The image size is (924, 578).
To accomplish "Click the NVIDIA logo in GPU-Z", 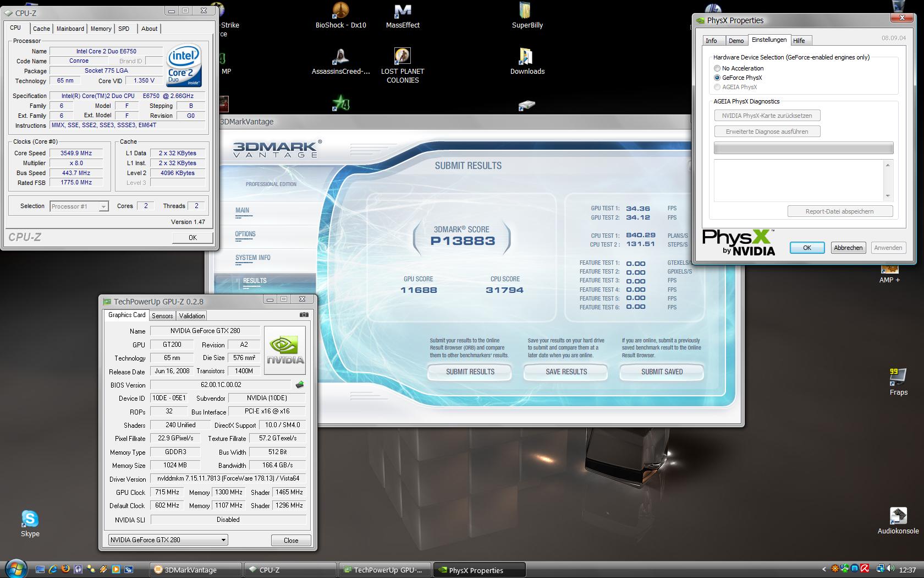I will (285, 350).
